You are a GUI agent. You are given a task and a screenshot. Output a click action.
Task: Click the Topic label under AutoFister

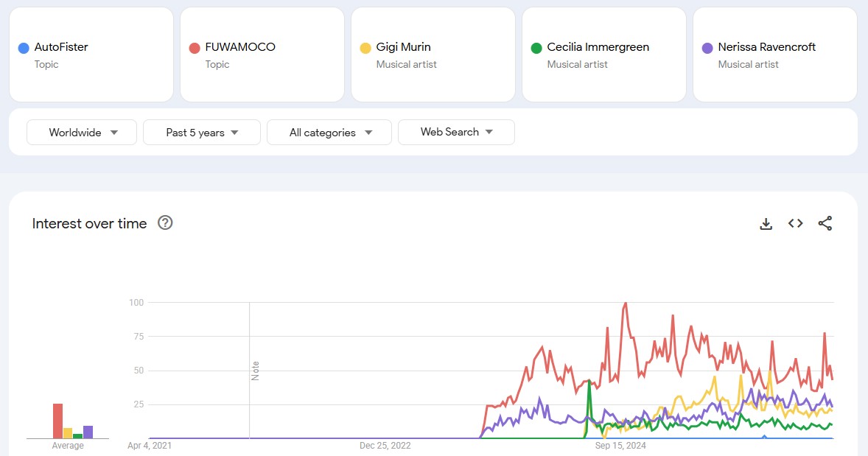pos(46,65)
